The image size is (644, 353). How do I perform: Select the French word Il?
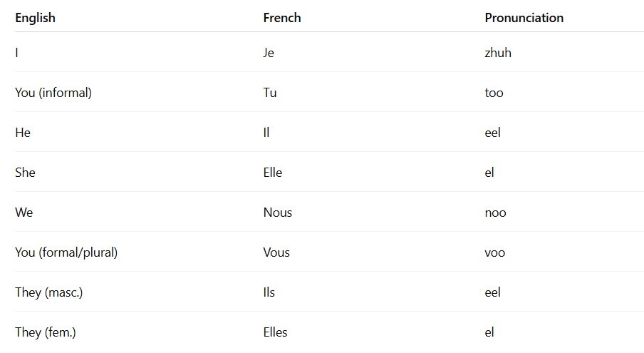[266, 133]
